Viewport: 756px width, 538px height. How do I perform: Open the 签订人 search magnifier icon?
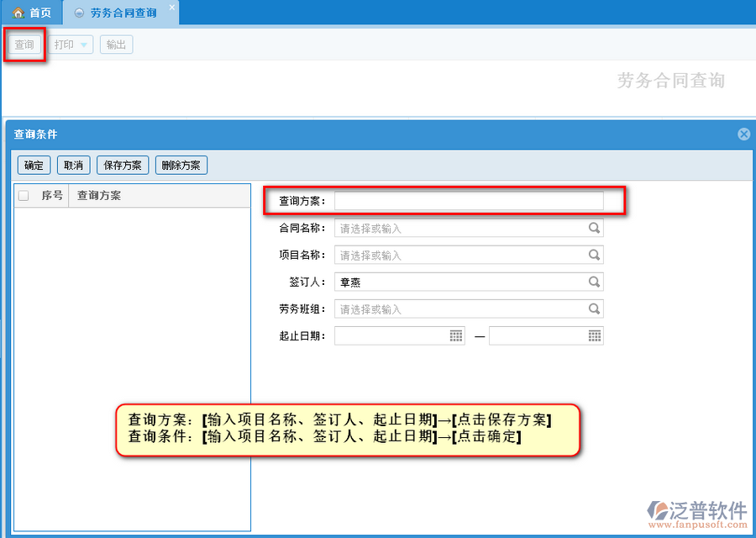pos(594,282)
